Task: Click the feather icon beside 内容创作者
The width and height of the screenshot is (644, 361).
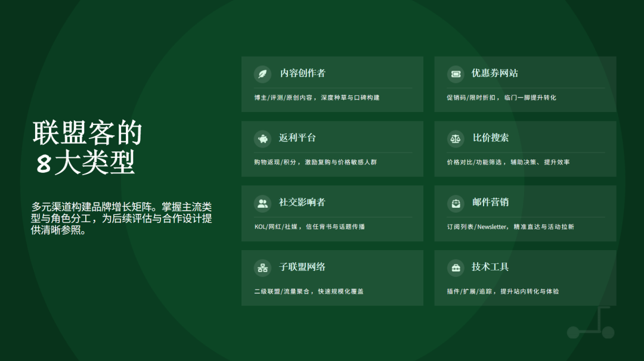Action: coord(262,74)
